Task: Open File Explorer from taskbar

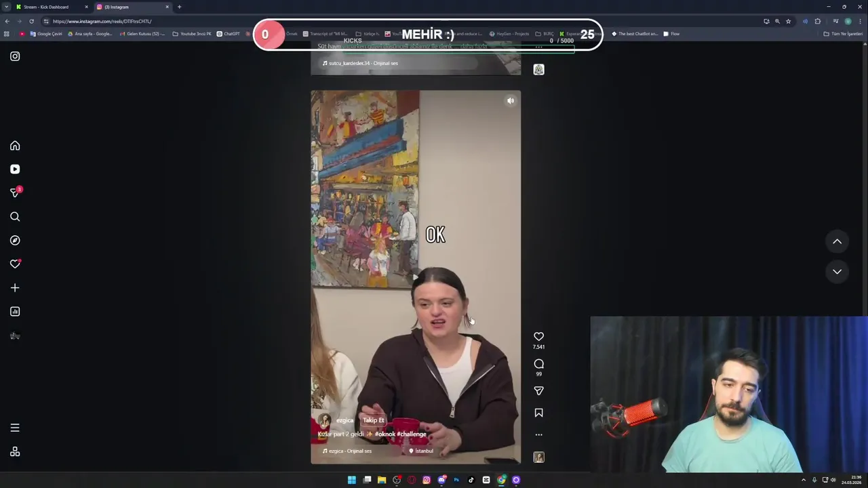Action: click(x=382, y=480)
